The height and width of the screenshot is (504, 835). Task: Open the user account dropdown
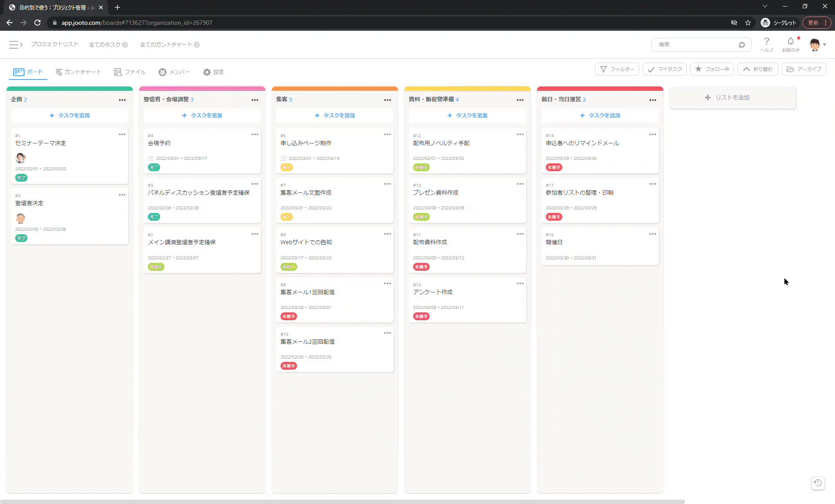coord(818,44)
